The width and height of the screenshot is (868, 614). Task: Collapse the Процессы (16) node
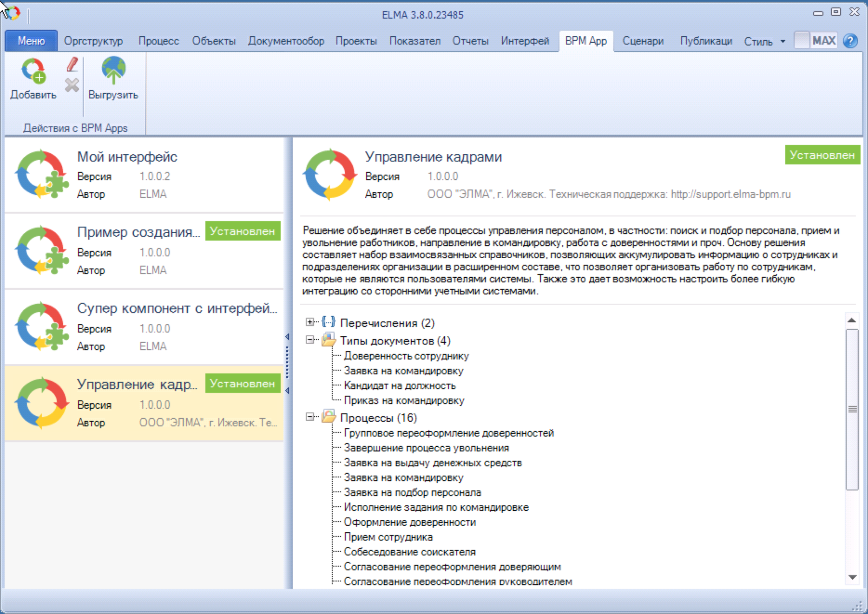309,417
